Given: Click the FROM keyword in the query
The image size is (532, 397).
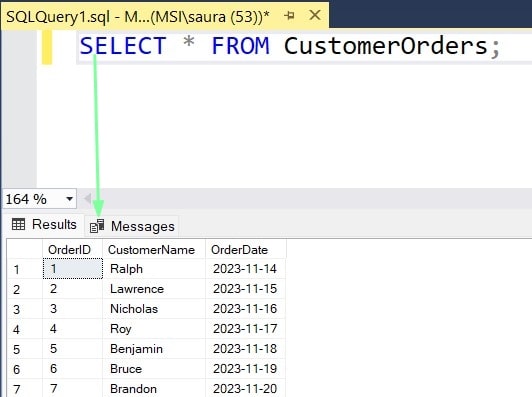Looking at the screenshot, I should click(241, 46).
